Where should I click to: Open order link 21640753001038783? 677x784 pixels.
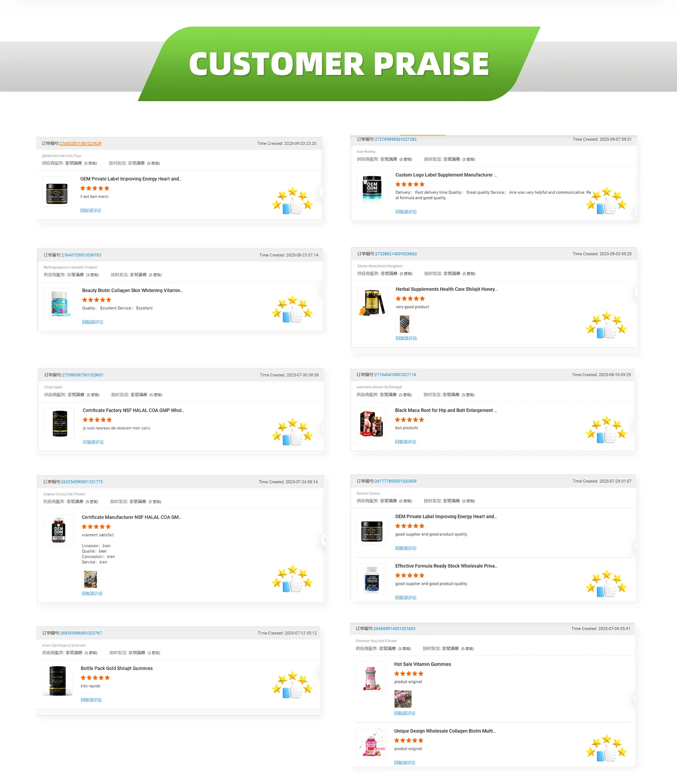(81, 255)
